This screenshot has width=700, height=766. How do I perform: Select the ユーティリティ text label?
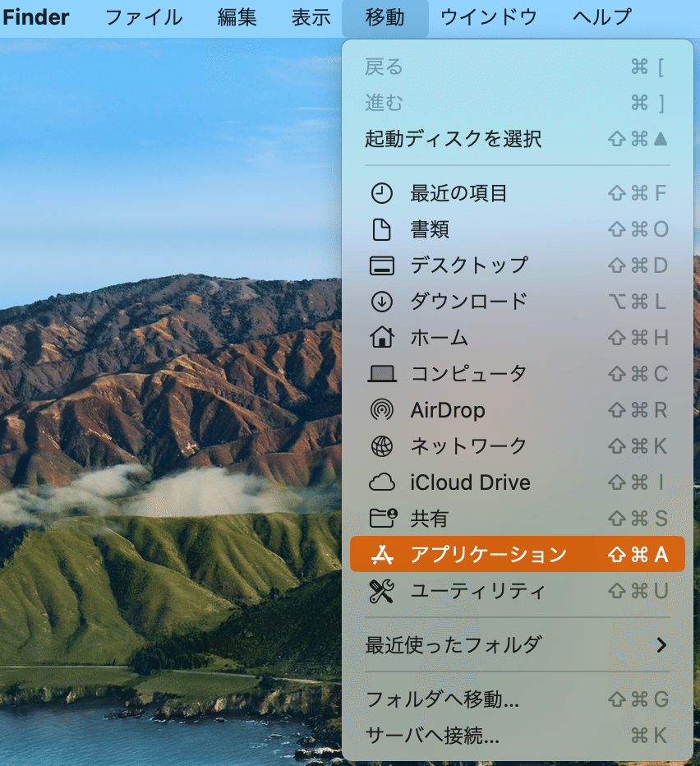pyautogui.click(x=477, y=591)
